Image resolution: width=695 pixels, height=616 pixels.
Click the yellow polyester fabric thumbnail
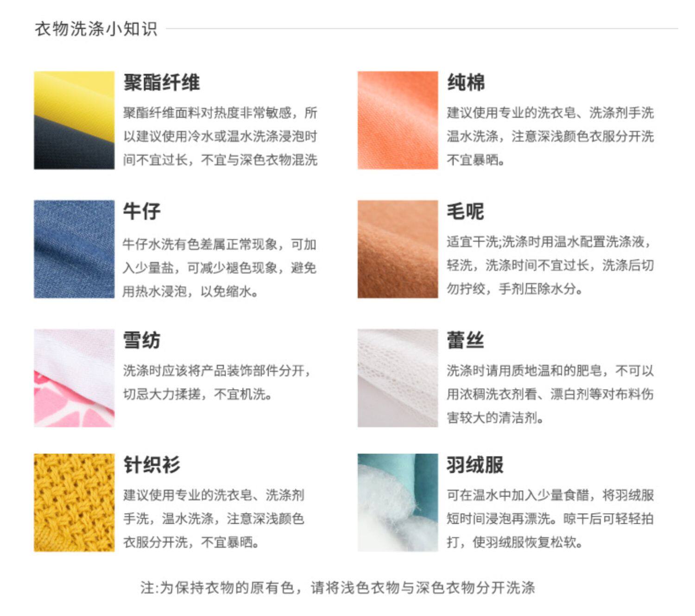click(x=74, y=120)
